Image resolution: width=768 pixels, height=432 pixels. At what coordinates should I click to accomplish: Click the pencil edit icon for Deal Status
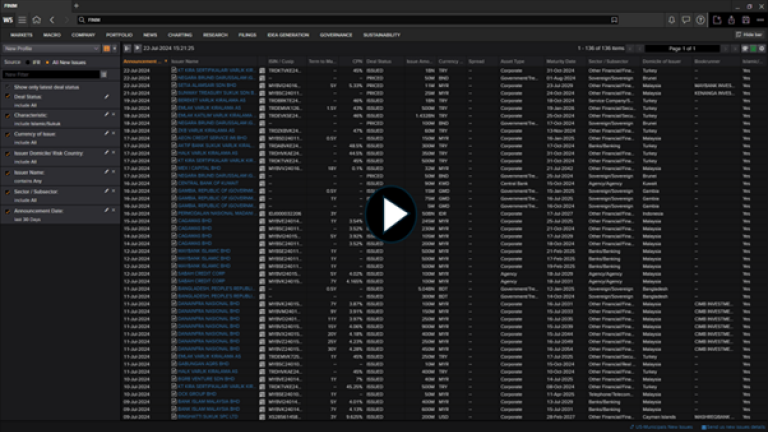[106, 98]
